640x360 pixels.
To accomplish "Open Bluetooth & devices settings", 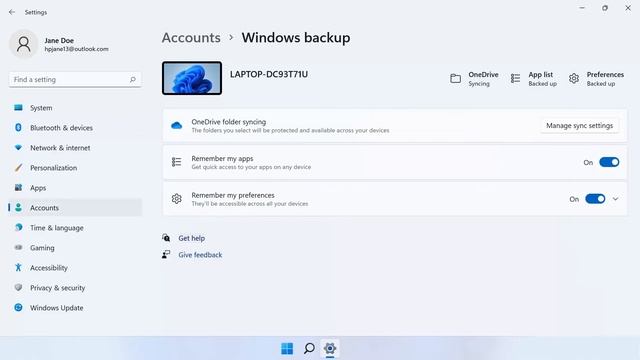I will coord(75,128).
